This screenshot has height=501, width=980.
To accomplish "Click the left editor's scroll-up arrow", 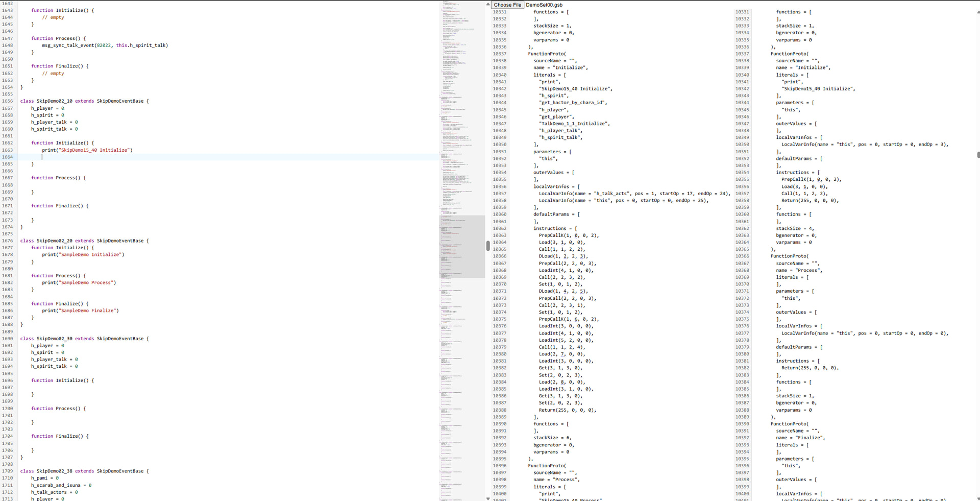I will point(488,4).
